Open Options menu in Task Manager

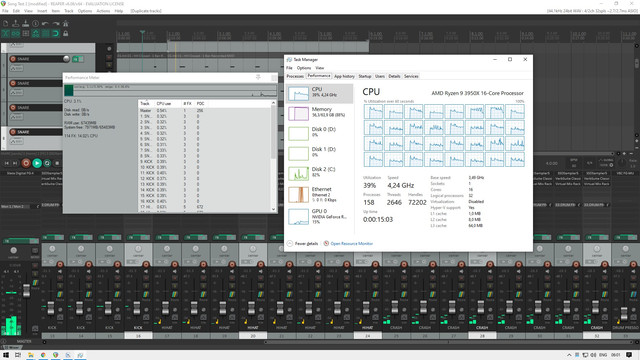click(304, 68)
